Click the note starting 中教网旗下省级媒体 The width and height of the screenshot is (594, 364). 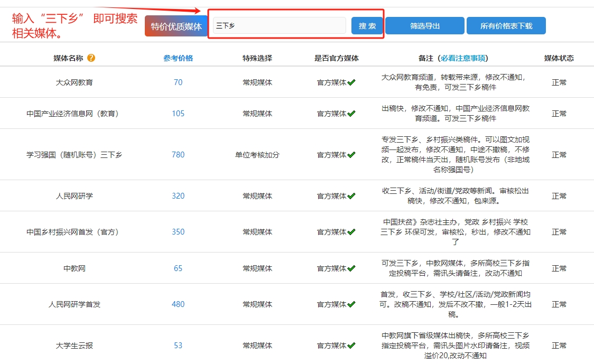[x=455, y=346]
